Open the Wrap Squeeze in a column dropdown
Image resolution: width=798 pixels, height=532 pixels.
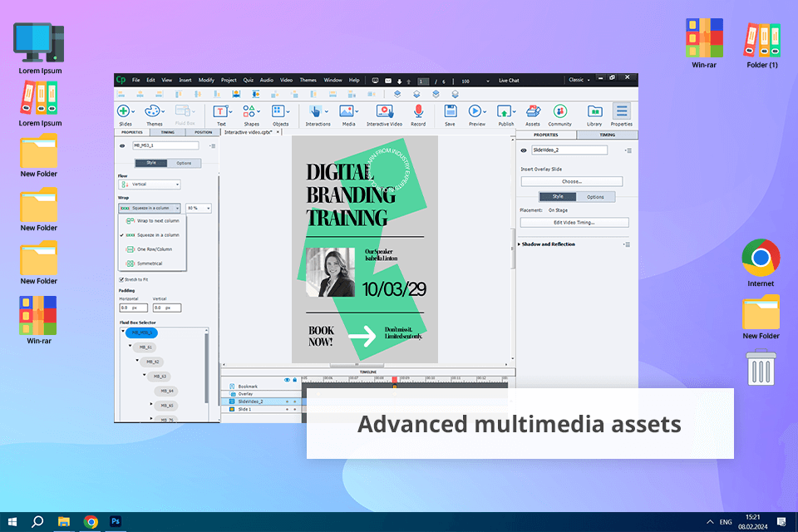[150, 208]
